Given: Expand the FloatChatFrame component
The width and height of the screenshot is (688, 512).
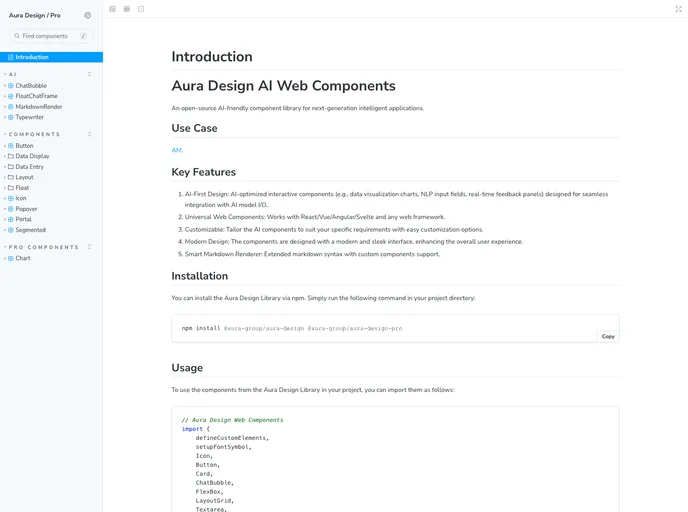Looking at the screenshot, I should [x=36, y=96].
